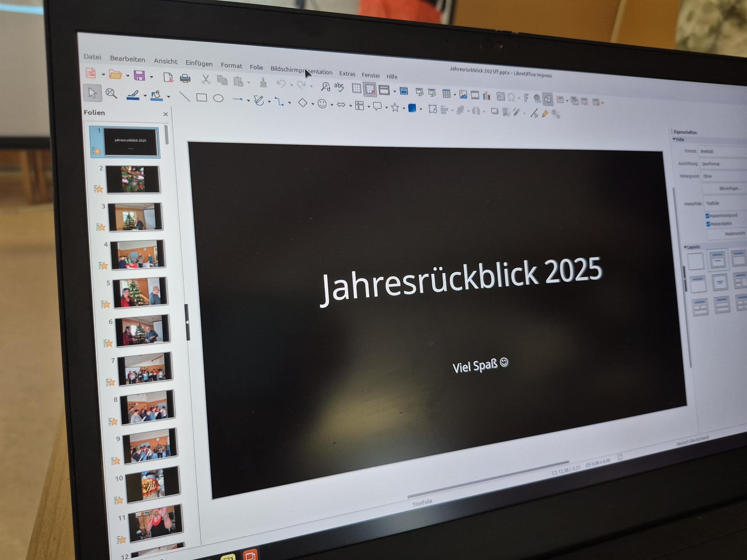Select the Rectangle drawing tool
747x560 pixels.
click(202, 98)
